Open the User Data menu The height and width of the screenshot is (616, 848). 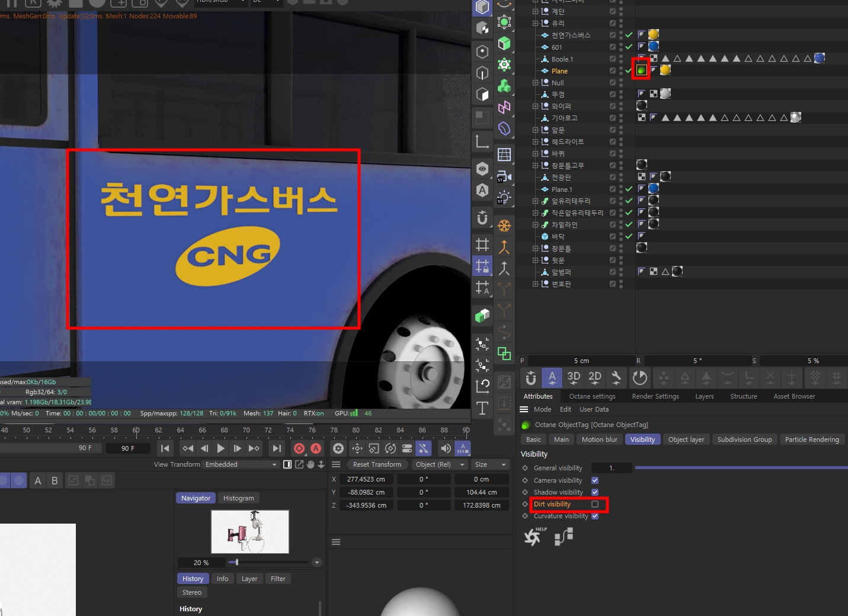[594, 409]
